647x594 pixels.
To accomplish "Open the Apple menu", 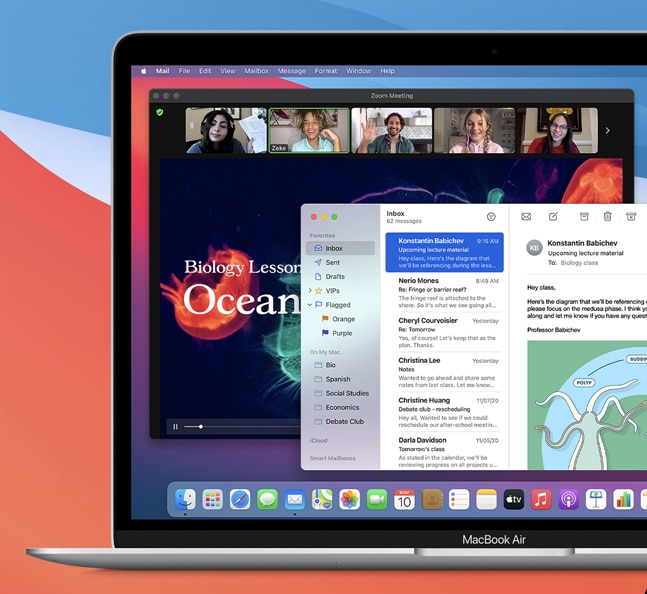I will 143,71.
